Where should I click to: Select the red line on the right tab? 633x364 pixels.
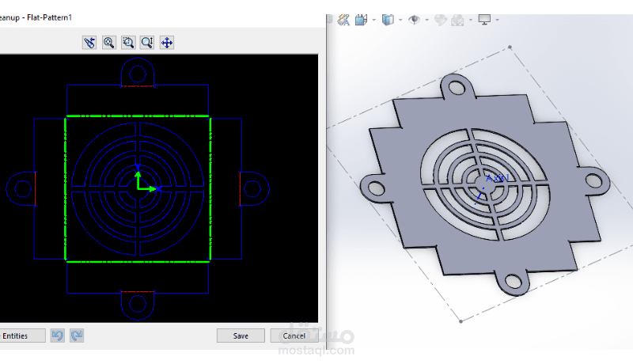[240, 189]
